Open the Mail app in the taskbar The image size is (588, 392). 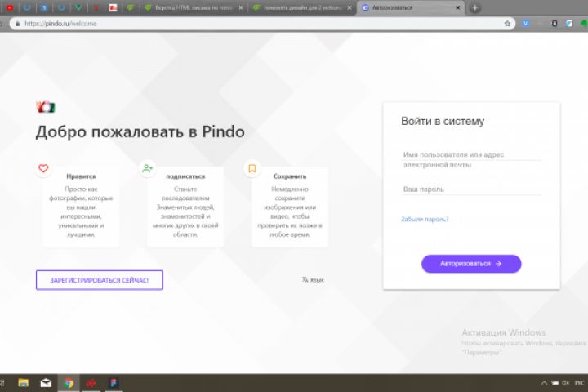(46, 383)
